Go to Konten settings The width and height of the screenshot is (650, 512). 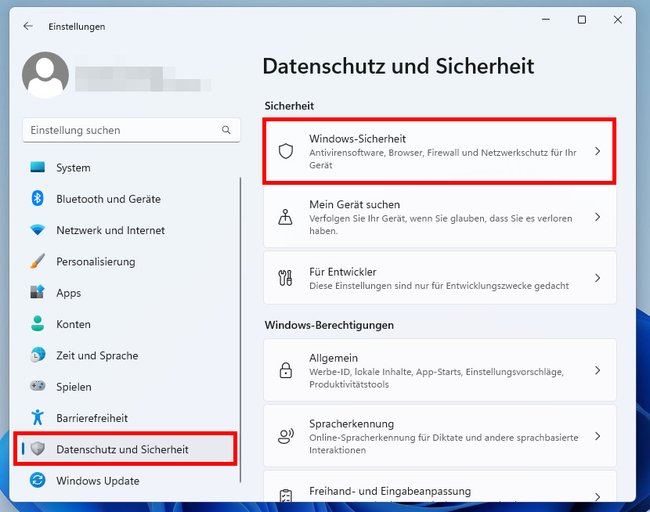pos(126,324)
